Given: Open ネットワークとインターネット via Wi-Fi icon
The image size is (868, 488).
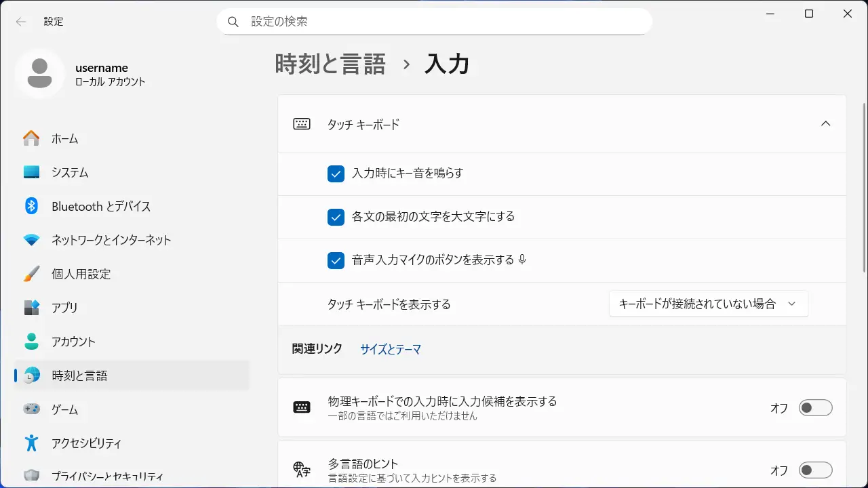Looking at the screenshot, I should (31, 240).
